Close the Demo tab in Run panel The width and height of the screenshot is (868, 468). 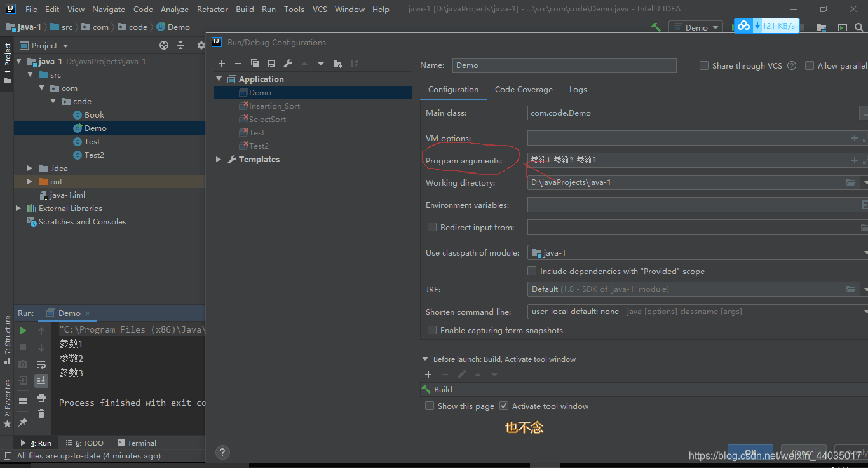tap(88, 313)
